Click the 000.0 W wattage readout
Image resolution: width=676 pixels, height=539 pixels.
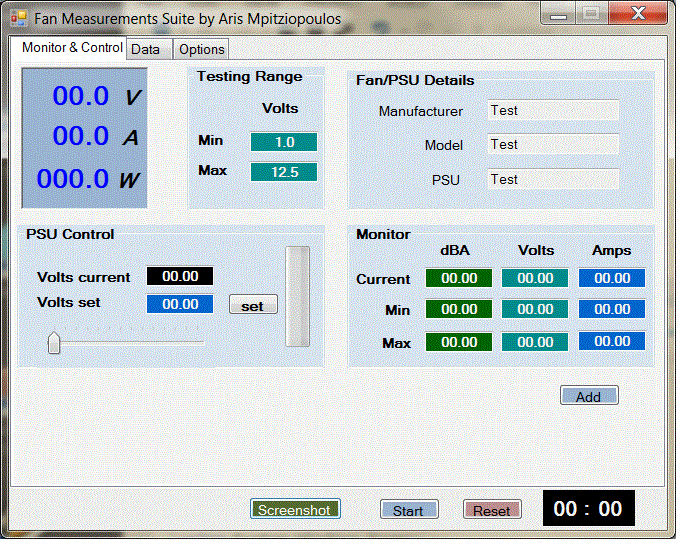coord(72,179)
